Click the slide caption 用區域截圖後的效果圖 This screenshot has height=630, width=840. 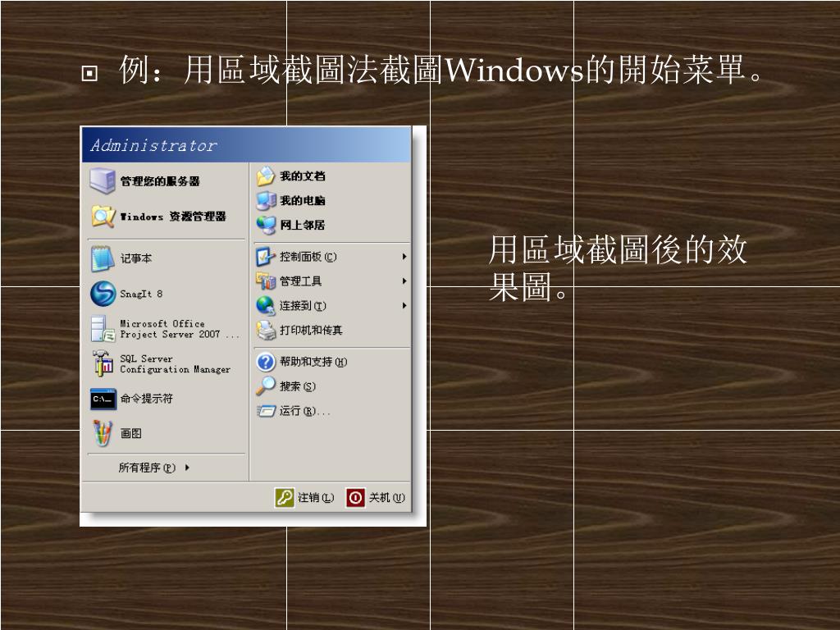[618, 268]
